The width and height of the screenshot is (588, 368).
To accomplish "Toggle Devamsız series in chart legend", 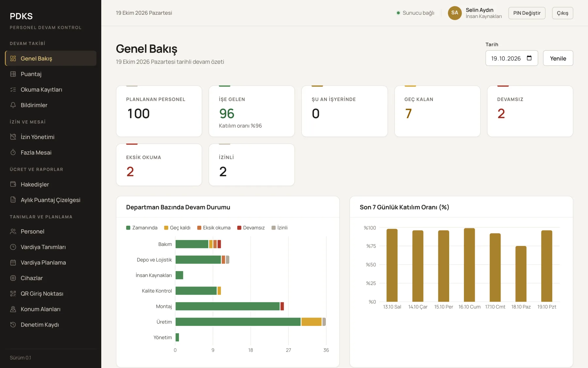I will (x=251, y=228).
